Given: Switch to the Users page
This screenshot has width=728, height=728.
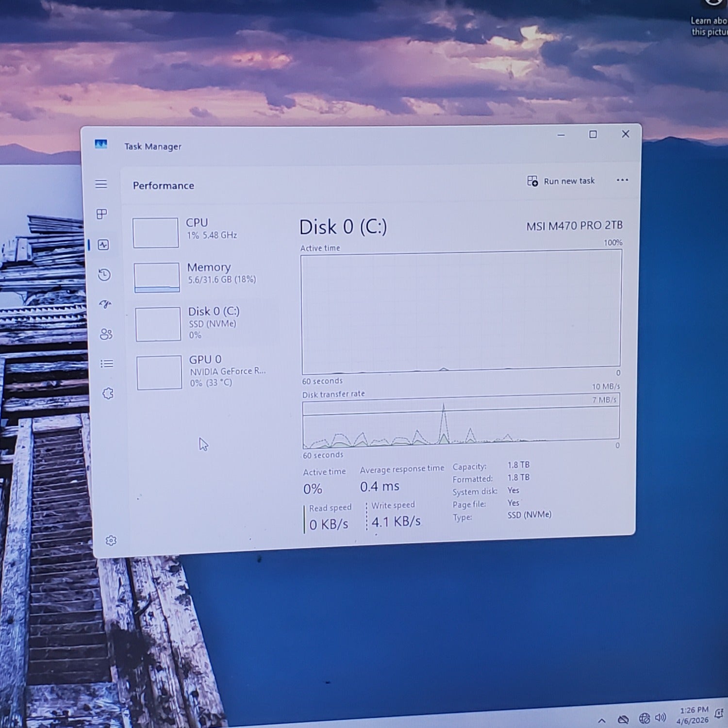Looking at the screenshot, I should click(x=106, y=334).
